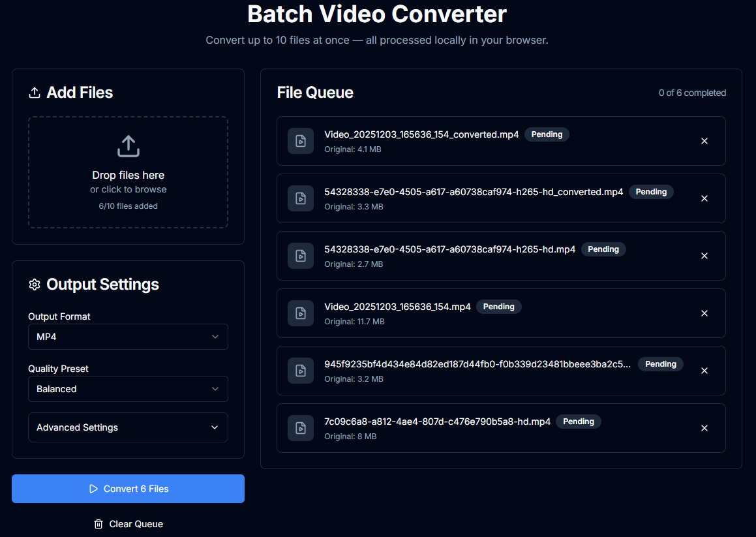Click the gear icon next to Output Settings

click(x=35, y=284)
